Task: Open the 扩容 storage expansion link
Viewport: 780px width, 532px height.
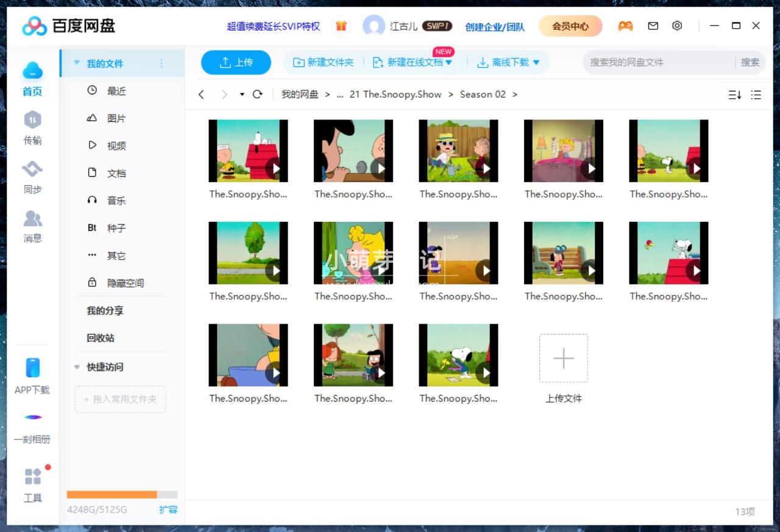Action: (x=168, y=510)
